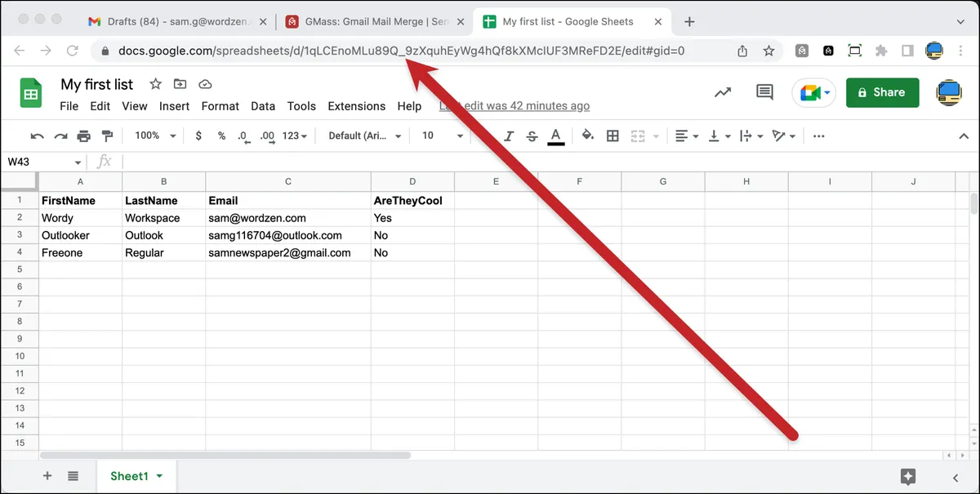Open the fill color paint bucket

pos(588,136)
